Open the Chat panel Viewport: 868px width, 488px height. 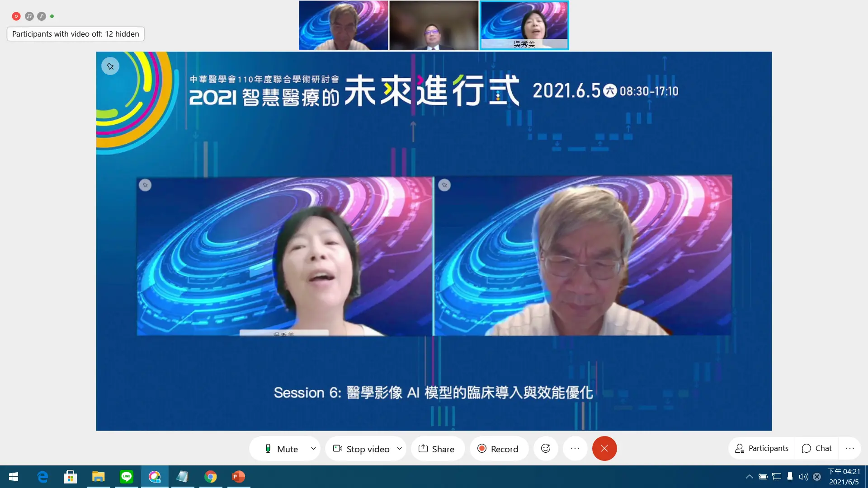pyautogui.click(x=817, y=448)
